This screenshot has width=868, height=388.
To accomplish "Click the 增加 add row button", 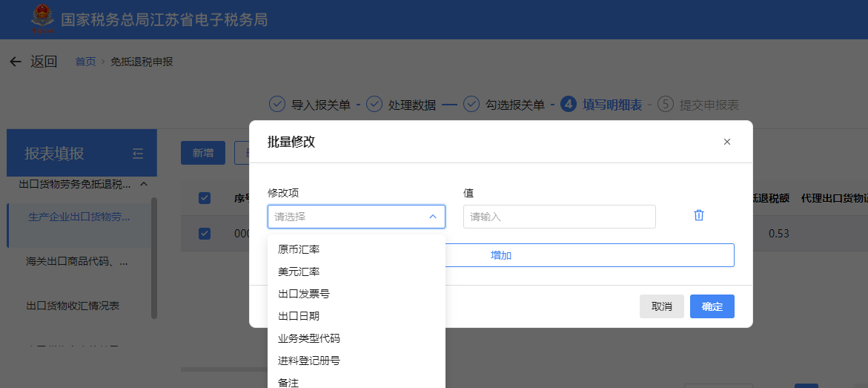I will click(501, 255).
